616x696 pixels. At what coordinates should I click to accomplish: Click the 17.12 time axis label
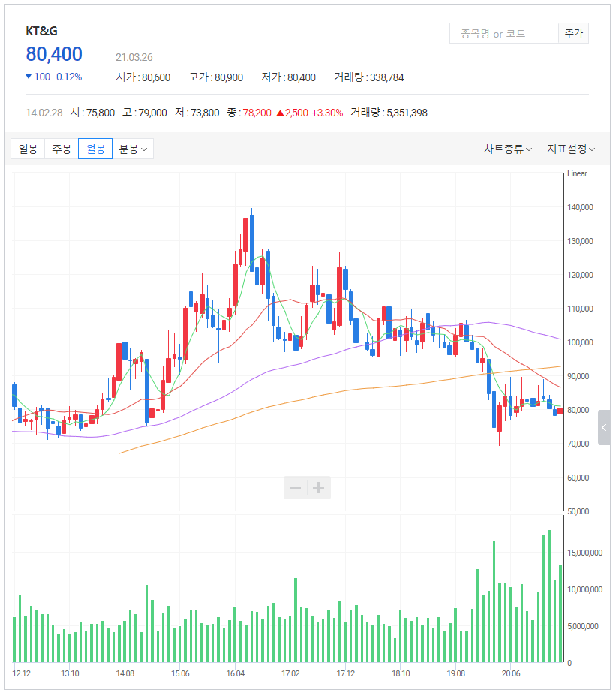pyautogui.click(x=345, y=673)
